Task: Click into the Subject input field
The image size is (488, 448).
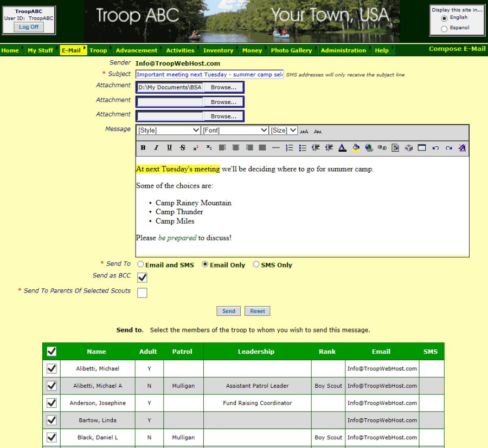Action: 209,74
